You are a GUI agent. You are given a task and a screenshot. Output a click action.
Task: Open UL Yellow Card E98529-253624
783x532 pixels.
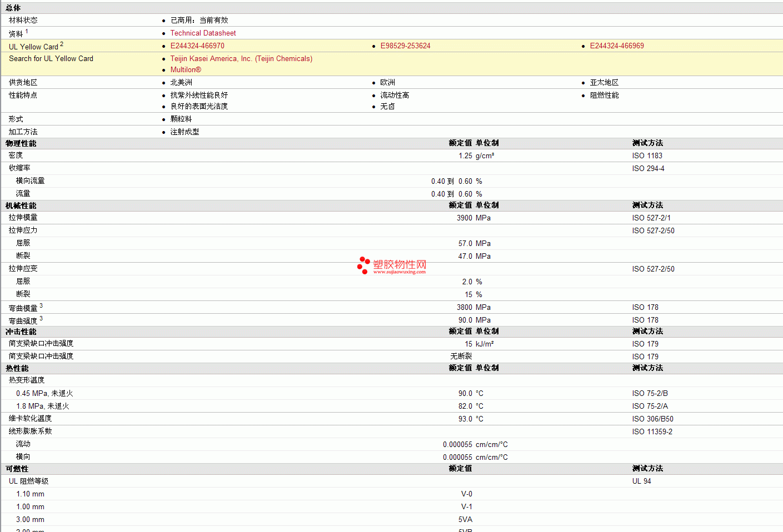pyautogui.click(x=405, y=46)
